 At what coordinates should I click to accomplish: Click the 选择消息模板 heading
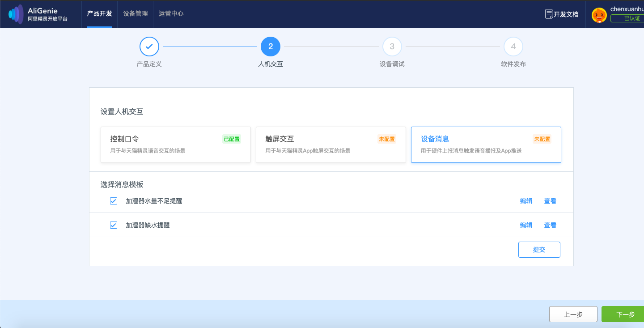(x=122, y=184)
